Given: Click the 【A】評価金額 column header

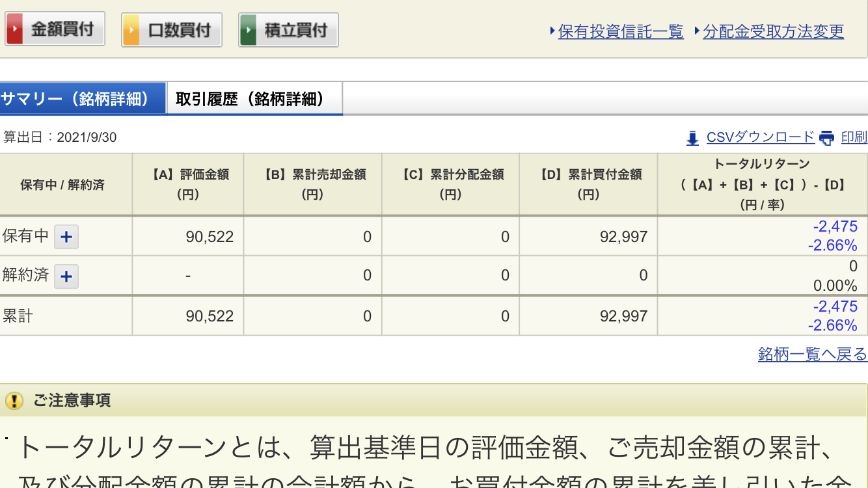Looking at the screenshot, I should [x=188, y=184].
